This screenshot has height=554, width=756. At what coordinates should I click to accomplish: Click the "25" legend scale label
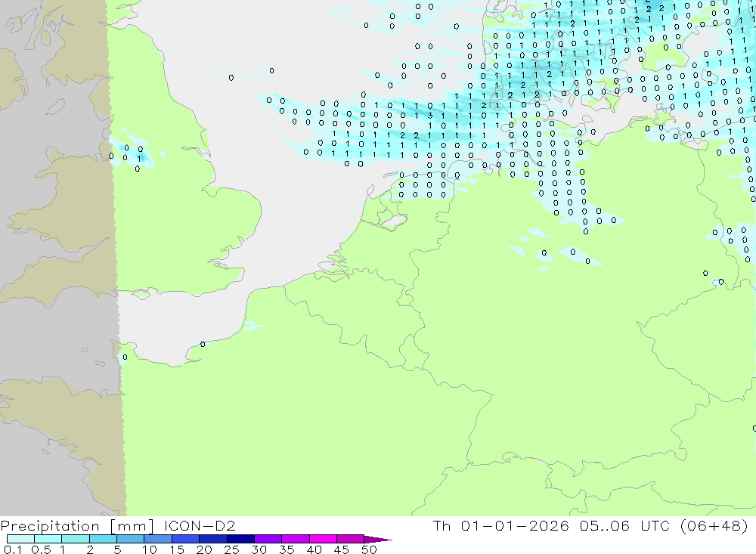coord(231,549)
